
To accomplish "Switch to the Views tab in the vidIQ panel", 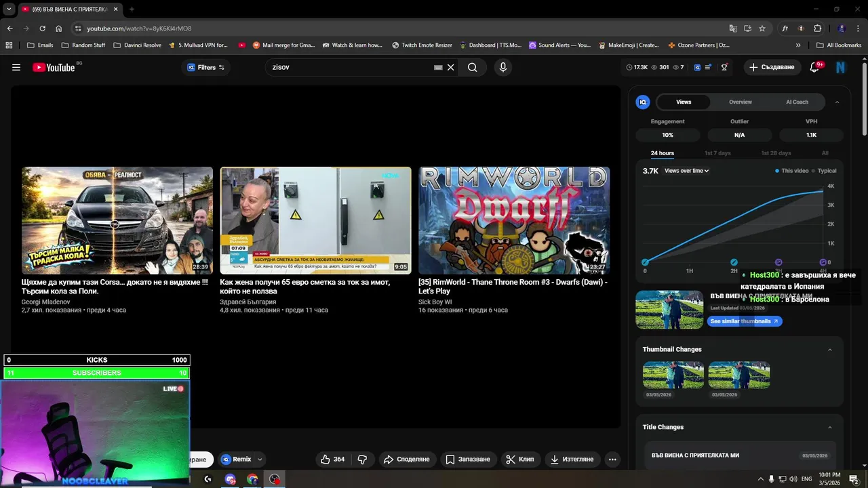I will click(x=684, y=102).
